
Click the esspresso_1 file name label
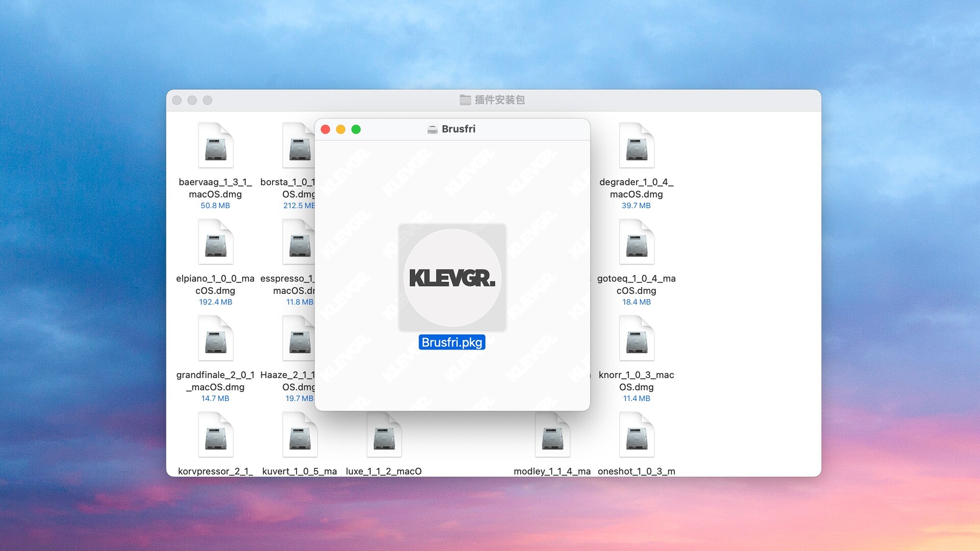tap(287, 285)
